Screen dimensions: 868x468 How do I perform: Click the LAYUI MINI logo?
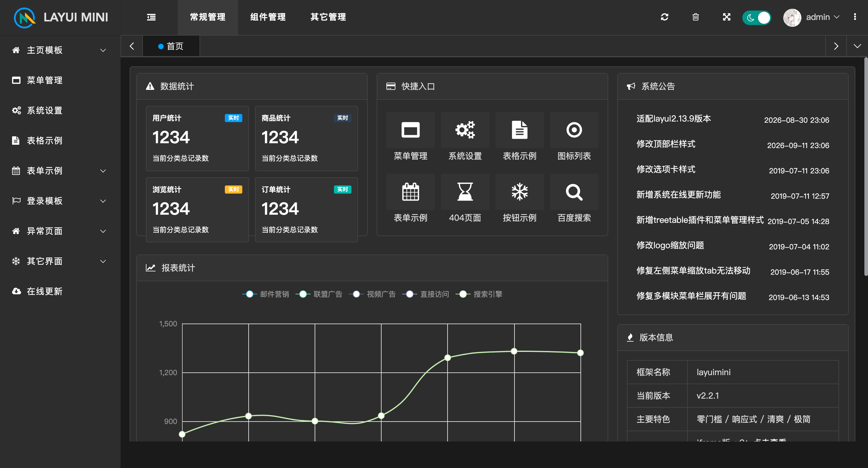coord(61,17)
